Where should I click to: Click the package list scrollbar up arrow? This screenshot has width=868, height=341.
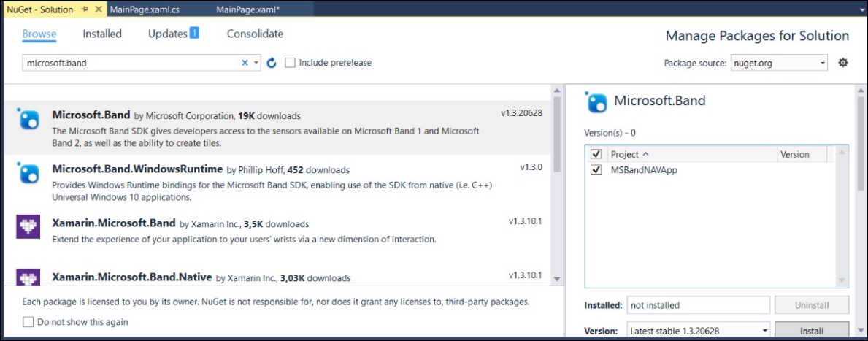(x=557, y=91)
